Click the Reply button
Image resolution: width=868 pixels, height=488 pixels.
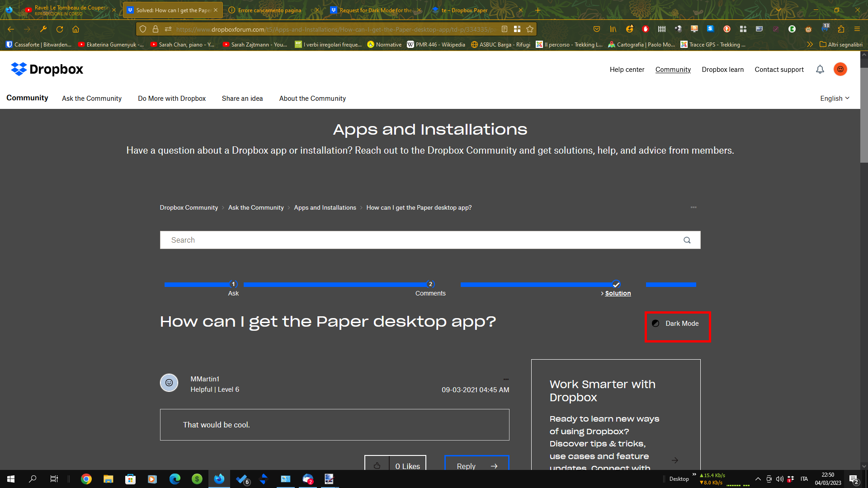tap(477, 464)
